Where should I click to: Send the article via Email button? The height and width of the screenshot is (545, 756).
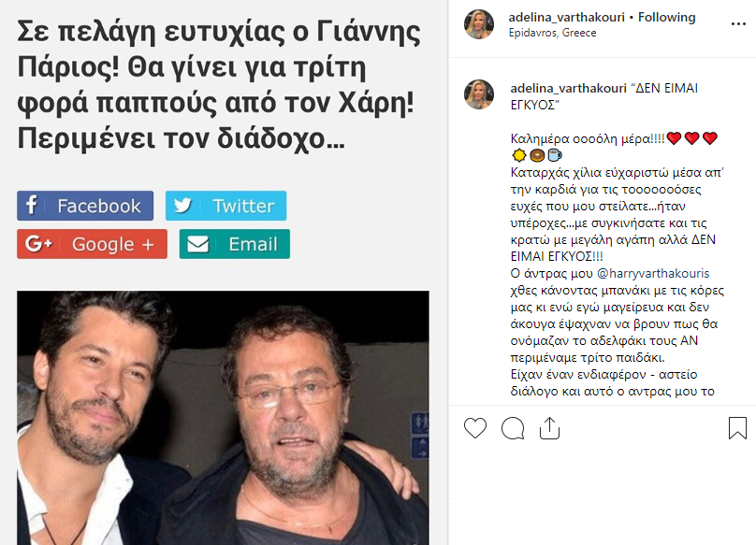(235, 244)
